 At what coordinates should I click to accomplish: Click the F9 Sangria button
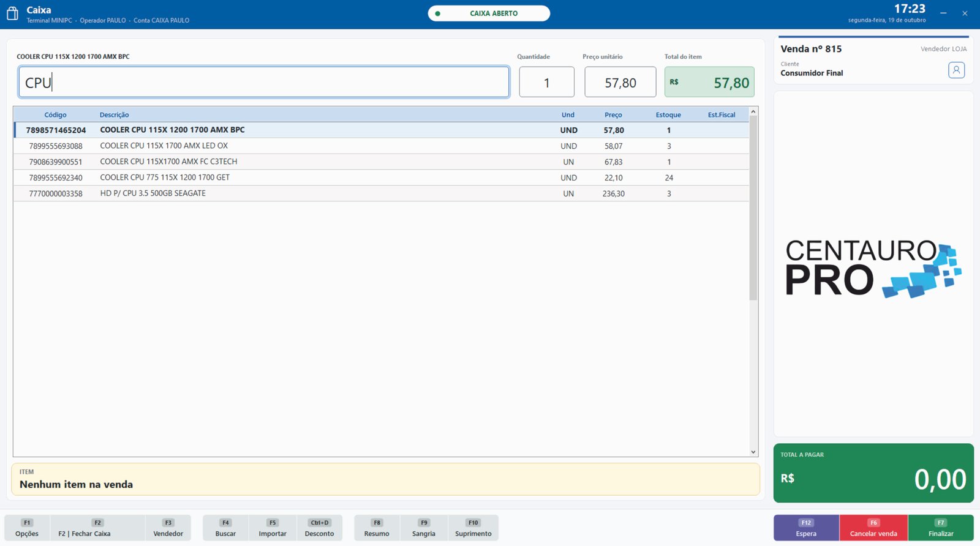point(424,528)
